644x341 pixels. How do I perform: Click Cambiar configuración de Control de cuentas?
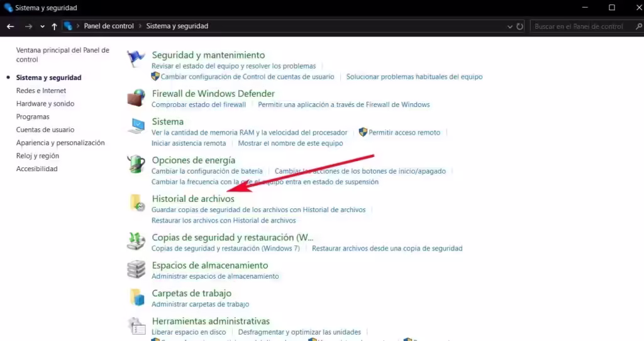[x=247, y=77]
